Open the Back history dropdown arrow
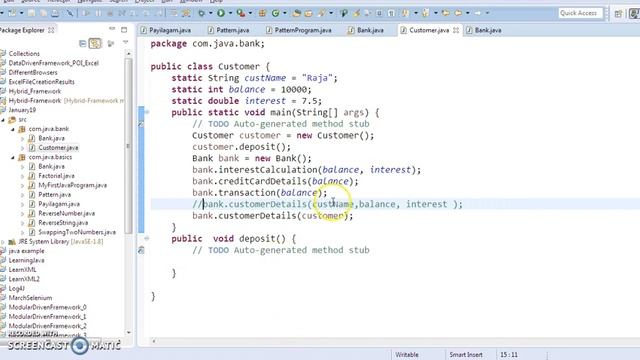 click(468, 13)
